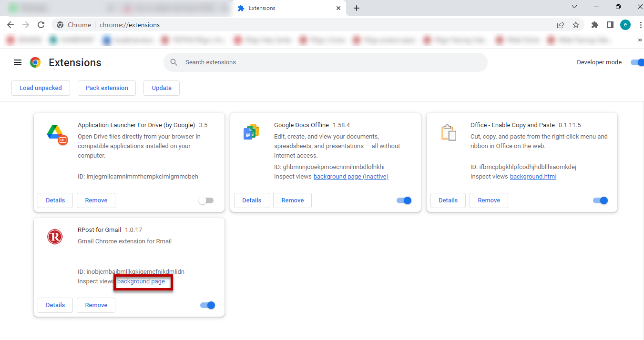This screenshot has width=644, height=340.
Task: Click the Office clipboard extension icon
Action: (449, 132)
